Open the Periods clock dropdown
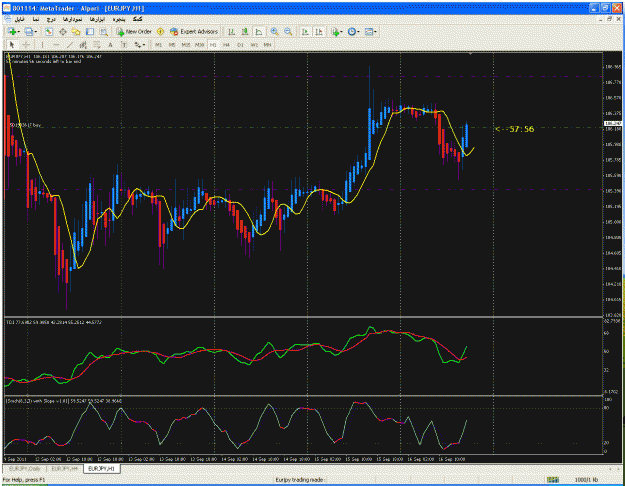 (353, 31)
